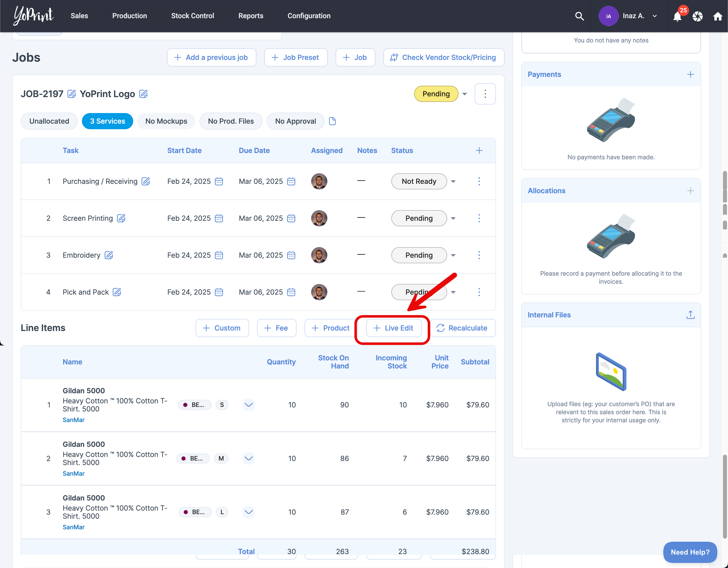Select the No Approval pill

[x=296, y=121]
